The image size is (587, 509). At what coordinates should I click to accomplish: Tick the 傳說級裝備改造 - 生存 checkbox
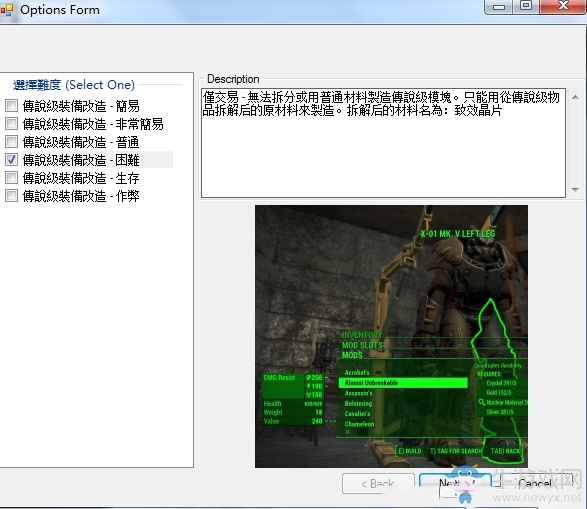[x=12, y=178]
